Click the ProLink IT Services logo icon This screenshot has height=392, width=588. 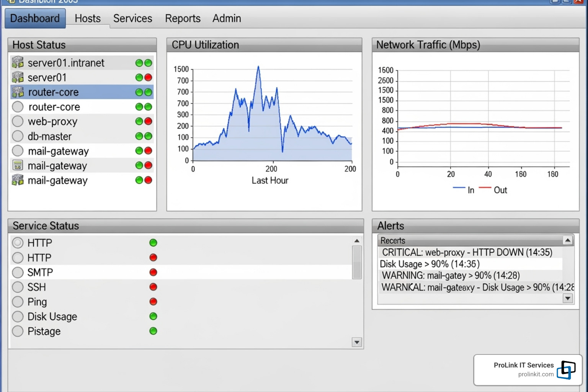click(x=566, y=370)
